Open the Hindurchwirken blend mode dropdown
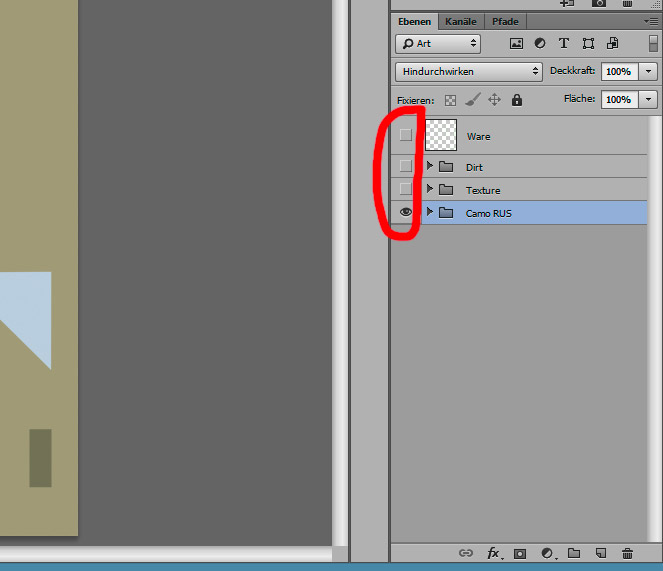 click(x=469, y=72)
